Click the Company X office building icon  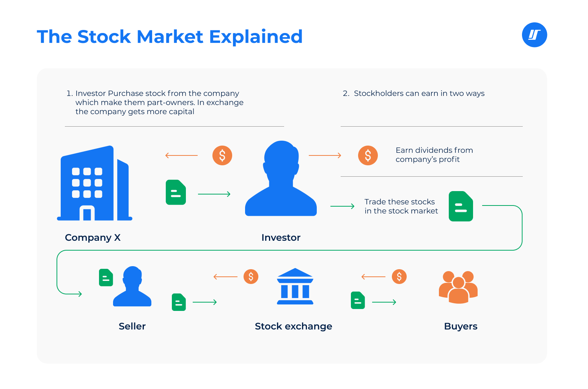tap(94, 183)
